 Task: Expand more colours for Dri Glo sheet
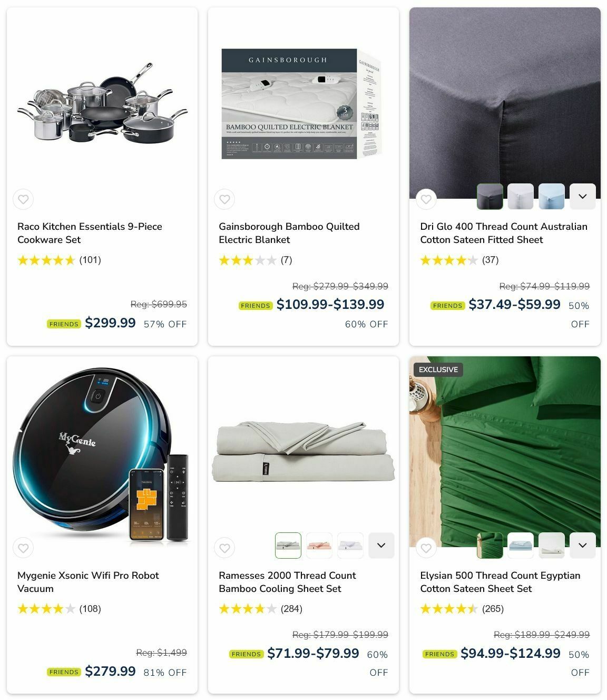click(583, 197)
